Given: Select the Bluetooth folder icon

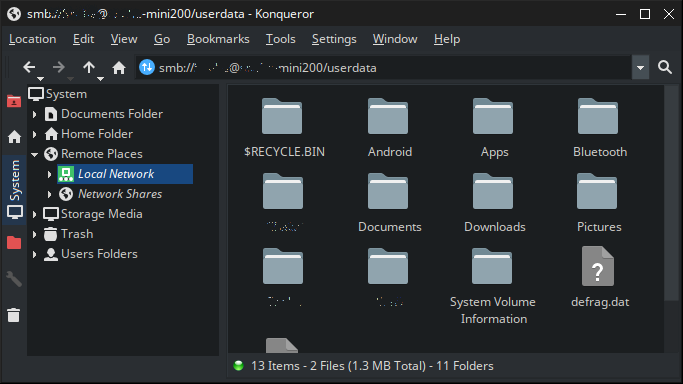Looking at the screenshot, I should 598,116.
